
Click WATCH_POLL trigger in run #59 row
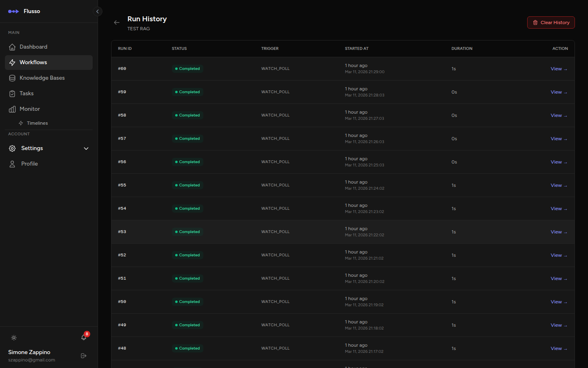275,92
